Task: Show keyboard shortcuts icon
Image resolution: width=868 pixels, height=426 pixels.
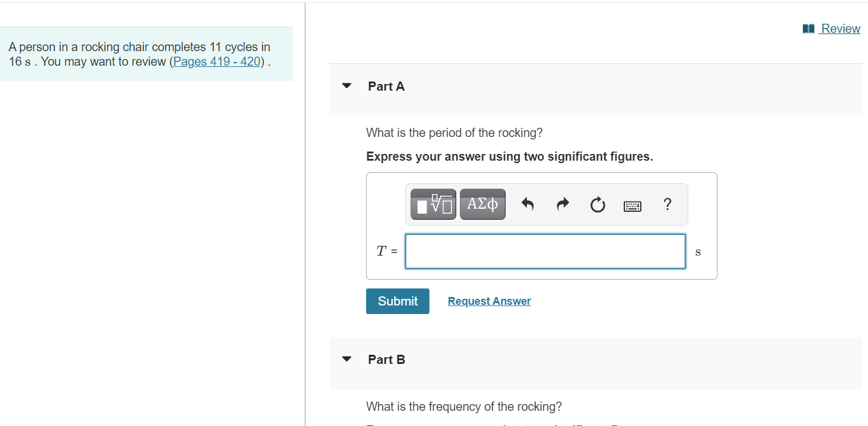Action: (633, 206)
